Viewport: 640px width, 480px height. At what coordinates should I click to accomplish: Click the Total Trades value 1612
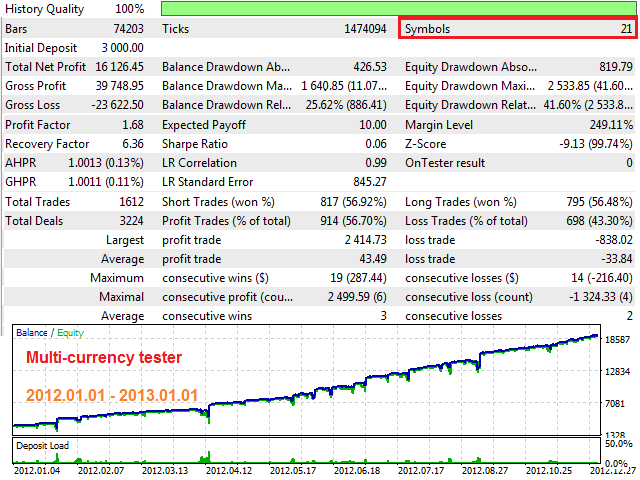136,201
